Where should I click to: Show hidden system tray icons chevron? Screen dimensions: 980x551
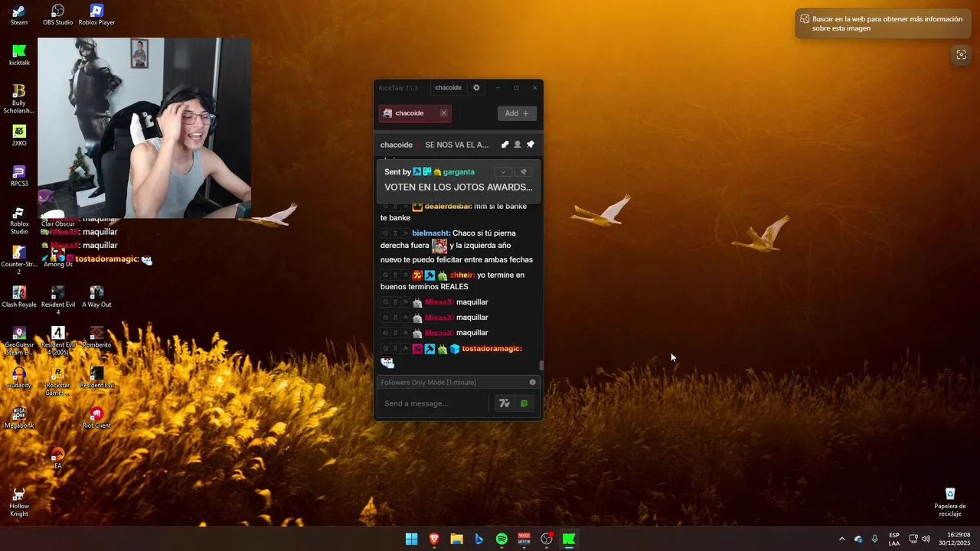click(842, 539)
